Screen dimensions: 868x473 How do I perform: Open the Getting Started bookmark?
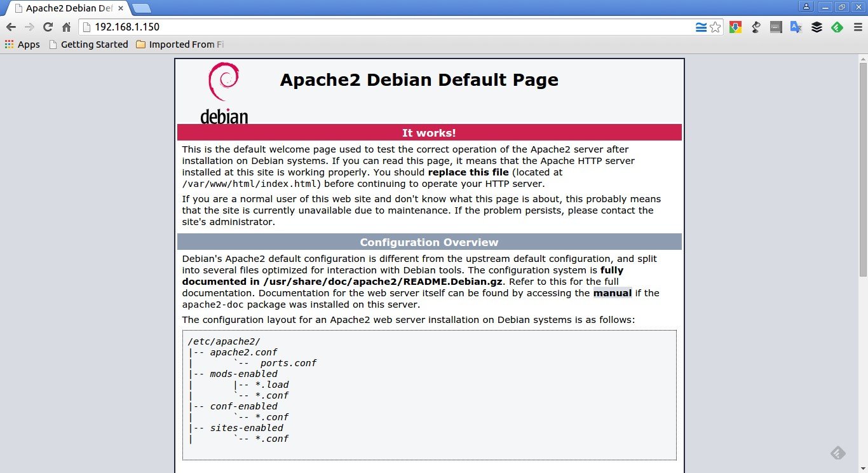[88, 45]
